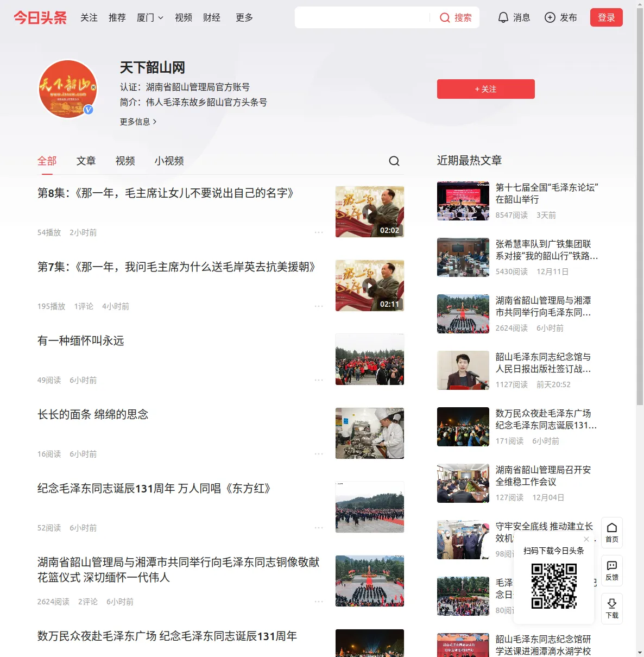Click the red 登录 button
This screenshot has height=657, width=644.
click(x=607, y=17)
